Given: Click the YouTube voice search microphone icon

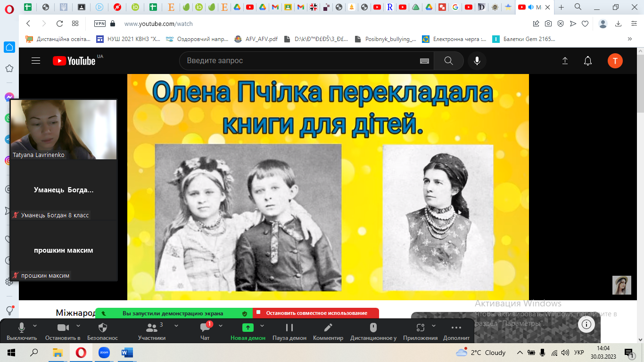Looking at the screenshot, I should (477, 61).
